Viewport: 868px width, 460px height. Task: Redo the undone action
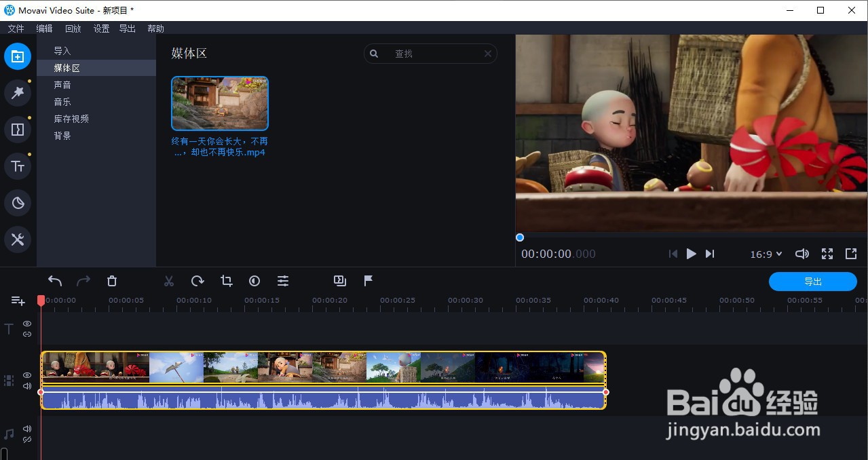coord(83,281)
